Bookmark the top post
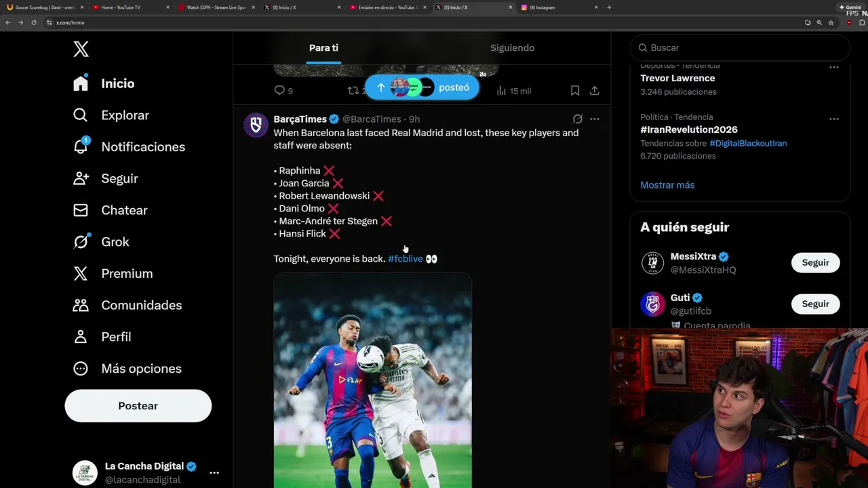This screenshot has width=868, height=488. (x=574, y=90)
